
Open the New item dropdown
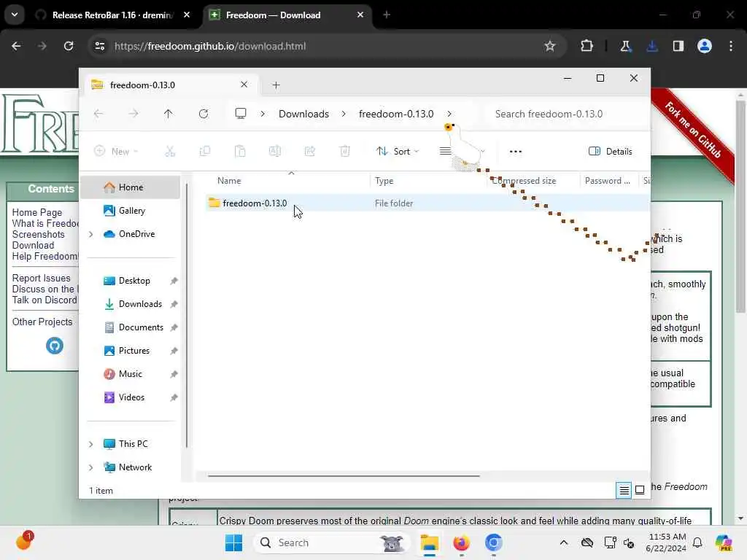pos(117,152)
